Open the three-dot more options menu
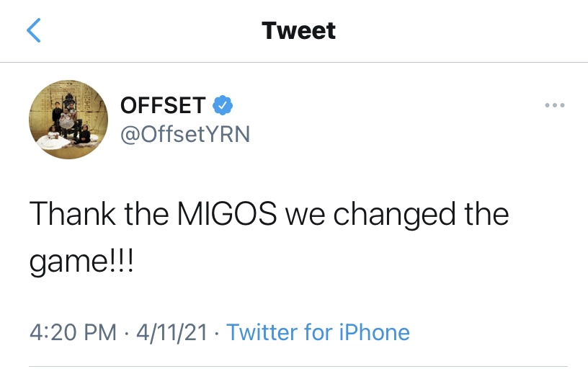 click(x=555, y=105)
